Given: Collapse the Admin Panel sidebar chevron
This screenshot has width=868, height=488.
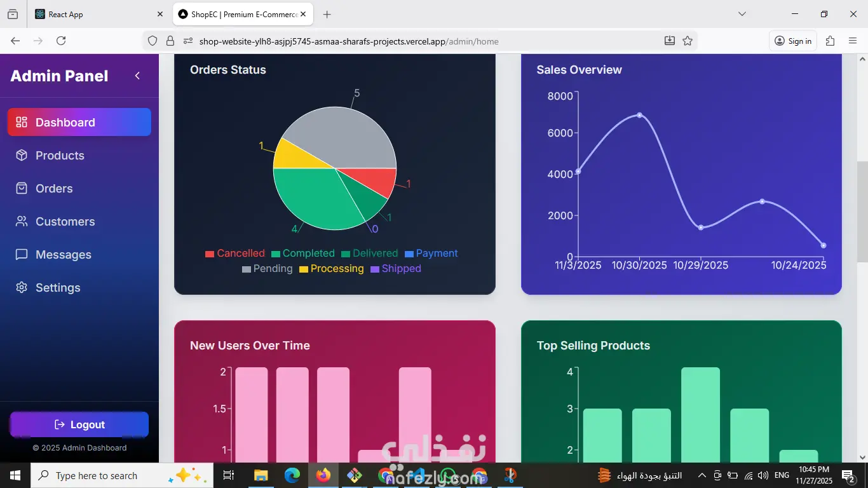Looking at the screenshot, I should pos(137,76).
